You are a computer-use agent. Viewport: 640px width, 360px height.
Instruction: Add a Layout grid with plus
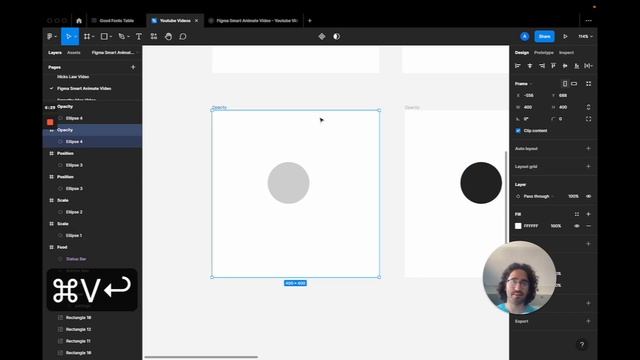[589, 167]
